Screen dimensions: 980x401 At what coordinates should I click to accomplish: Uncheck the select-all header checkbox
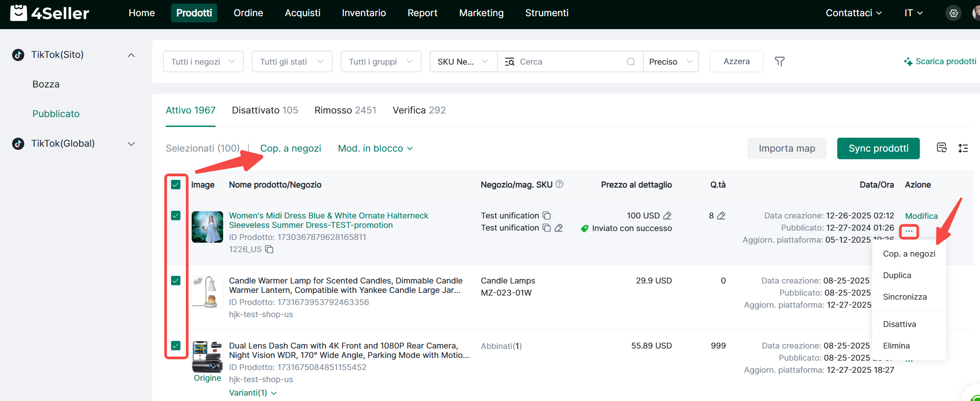tap(176, 185)
